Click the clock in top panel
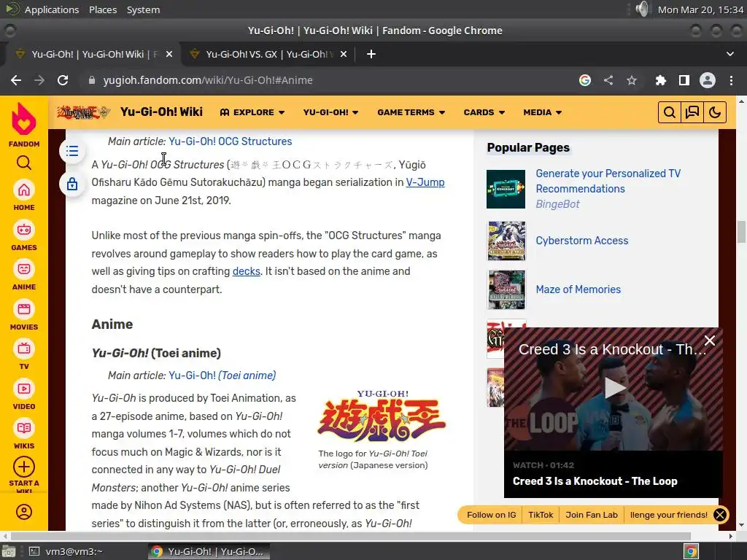 click(x=700, y=9)
